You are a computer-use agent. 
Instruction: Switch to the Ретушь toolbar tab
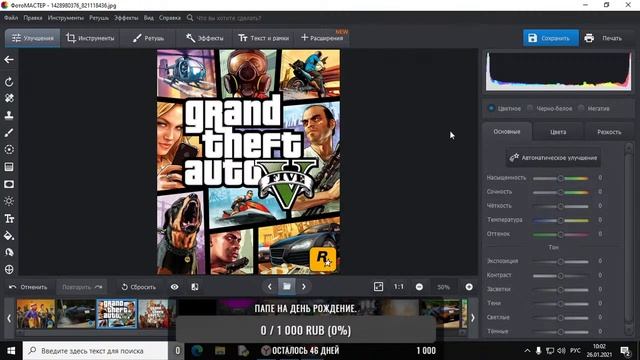[148, 38]
